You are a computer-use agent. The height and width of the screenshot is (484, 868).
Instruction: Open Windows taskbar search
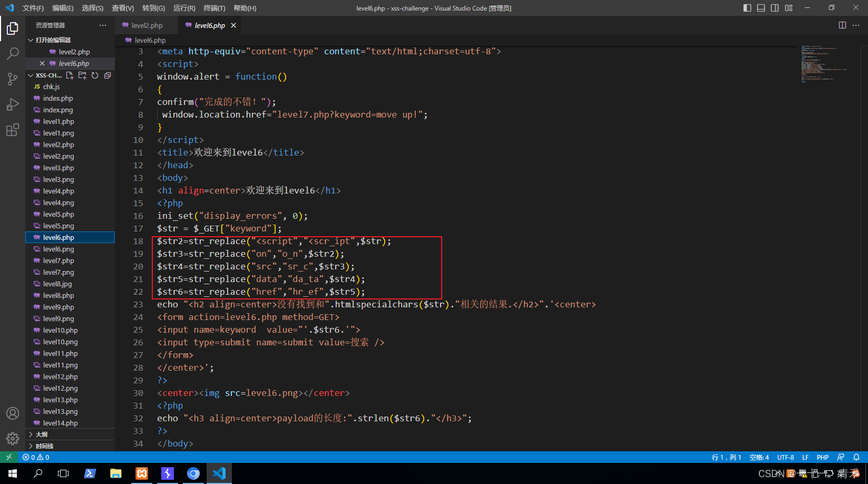pyautogui.click(x=38, y=473)
